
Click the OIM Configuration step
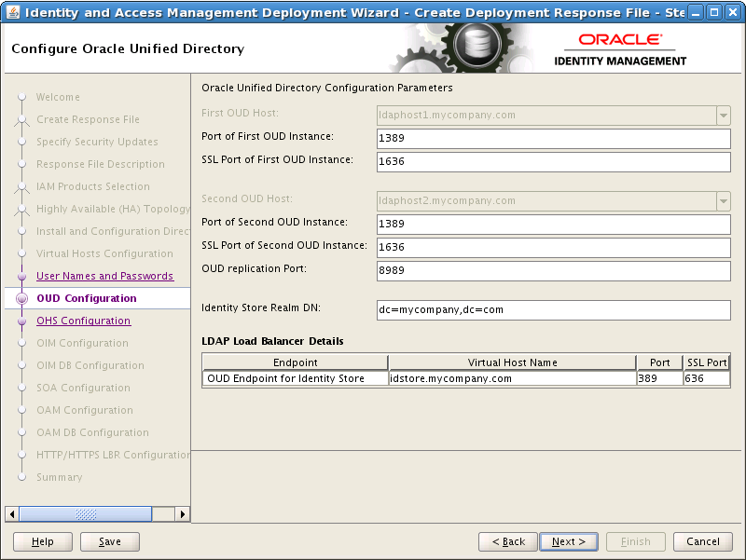(x=82, y=343)
